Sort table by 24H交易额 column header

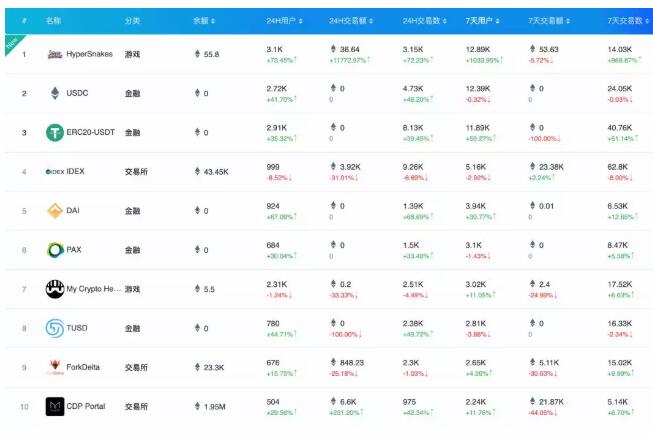click(x=351, y=20)
